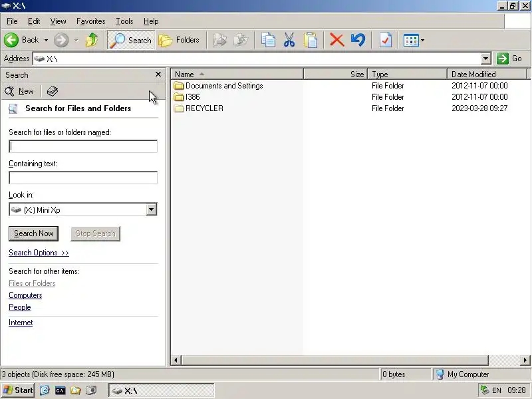Click the 2023-03-28 09:27 date cell

[x=479, y=108]
